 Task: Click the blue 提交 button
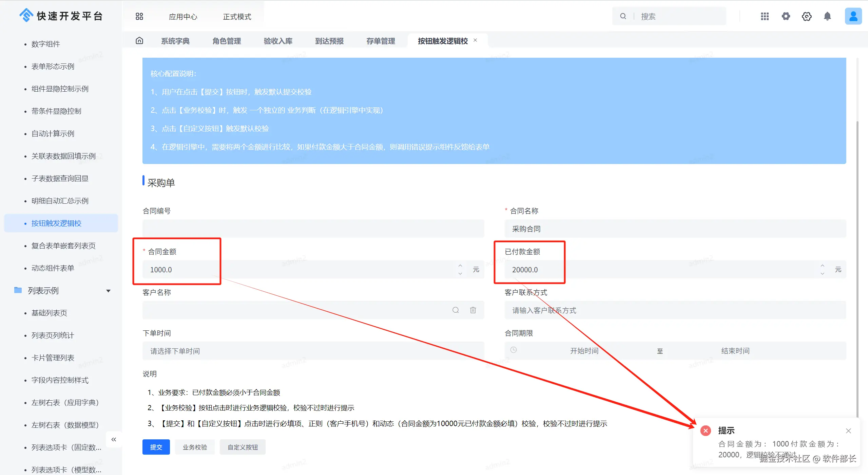(156, 447)
